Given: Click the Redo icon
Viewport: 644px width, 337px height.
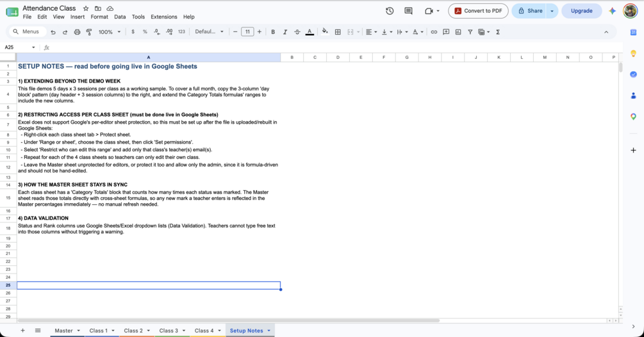Looking at the screenshot, I should 65,32.
